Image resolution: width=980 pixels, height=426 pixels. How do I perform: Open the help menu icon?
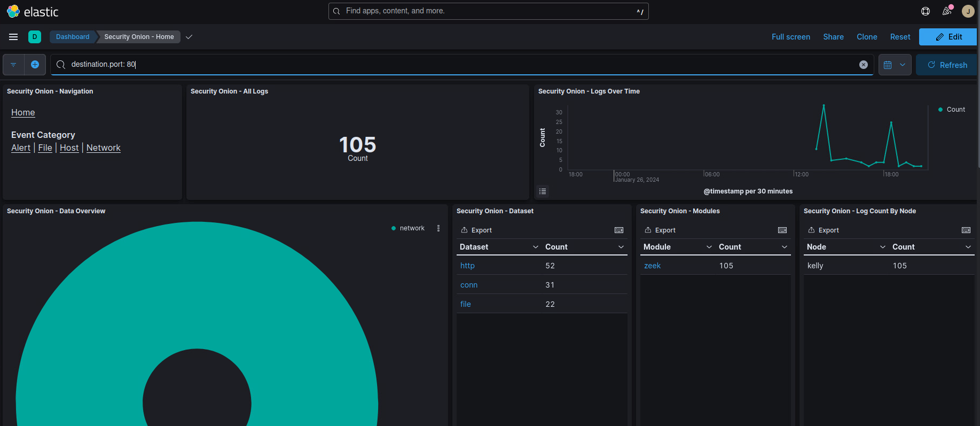[926, 11]
